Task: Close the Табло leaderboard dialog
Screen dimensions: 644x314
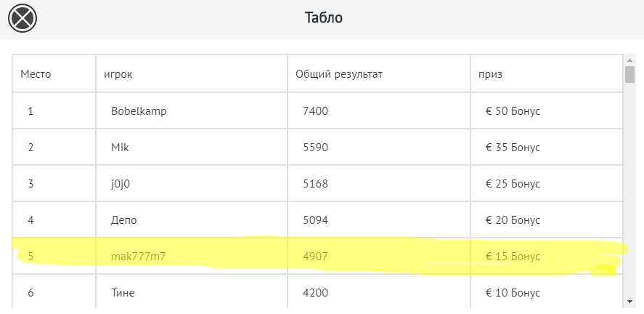Action: (23, 17)
